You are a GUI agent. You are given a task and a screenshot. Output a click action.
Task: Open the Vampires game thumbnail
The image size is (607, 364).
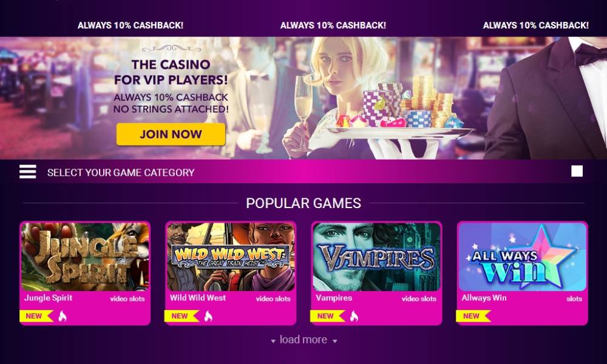(x=377, y=257)
